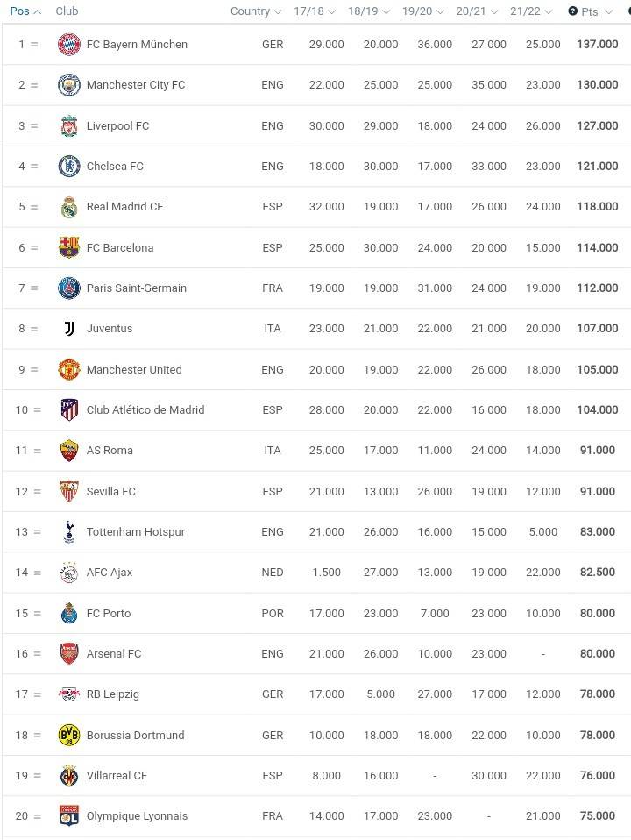Viewport: 631px width, 840px height.
Task: Sort by 19/20 season column
Action: pos(422,11)
